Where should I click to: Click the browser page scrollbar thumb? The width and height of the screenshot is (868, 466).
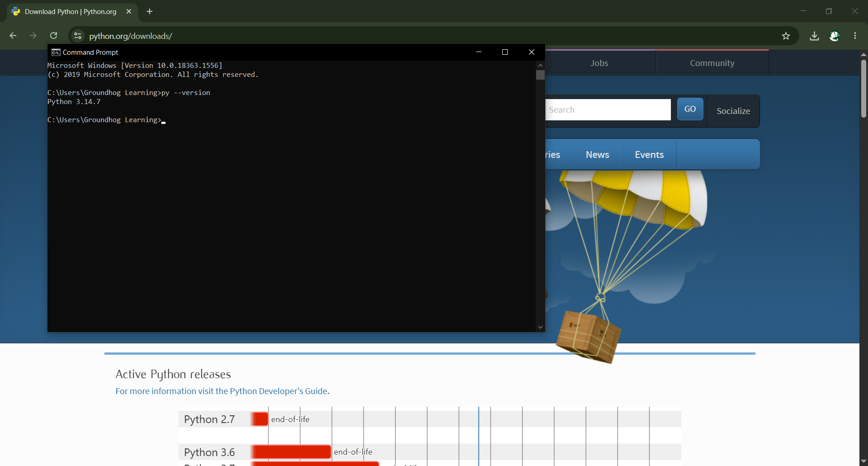point(863,89)
